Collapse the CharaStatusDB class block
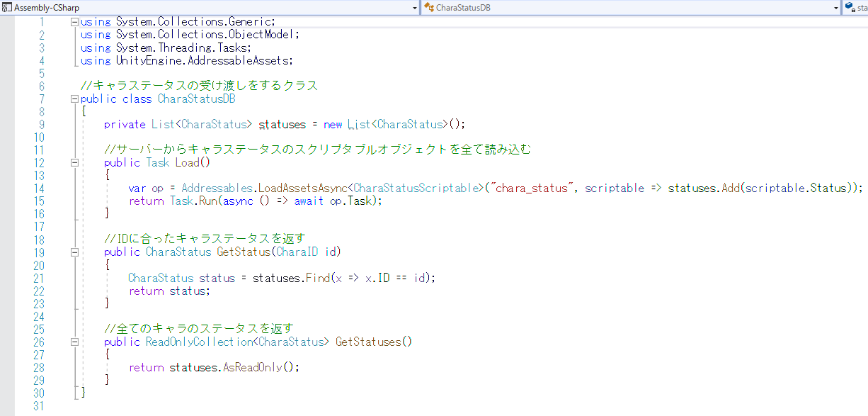 click(x=74, y=99)
